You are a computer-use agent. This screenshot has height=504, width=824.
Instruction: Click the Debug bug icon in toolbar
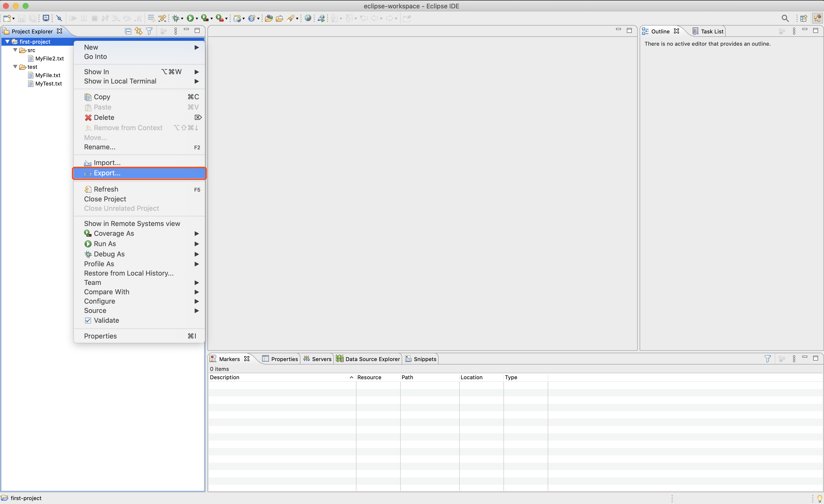(x=176, y=18)
